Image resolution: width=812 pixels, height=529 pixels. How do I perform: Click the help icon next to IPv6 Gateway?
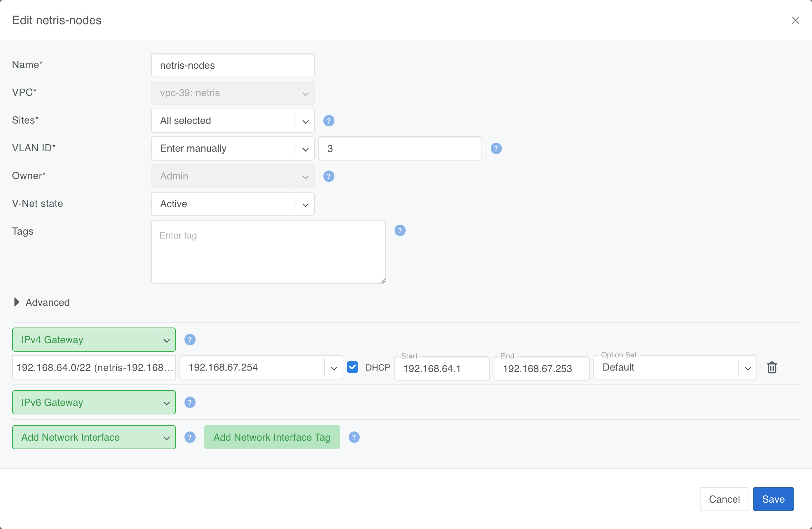(x=190, y=402)
